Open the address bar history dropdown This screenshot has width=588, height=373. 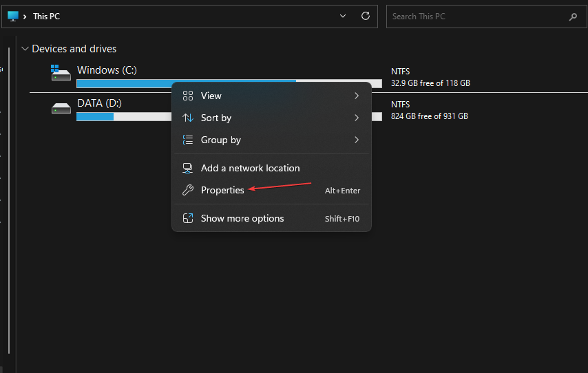coord(343,16)
